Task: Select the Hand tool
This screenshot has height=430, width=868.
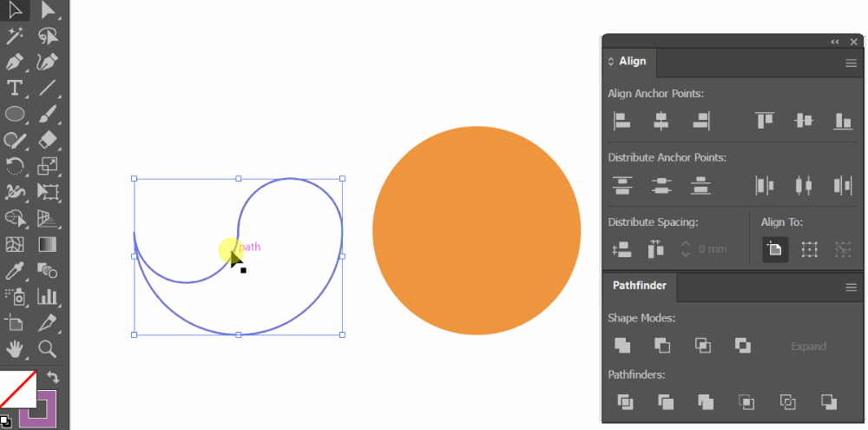Action: (x=15, y=348)
